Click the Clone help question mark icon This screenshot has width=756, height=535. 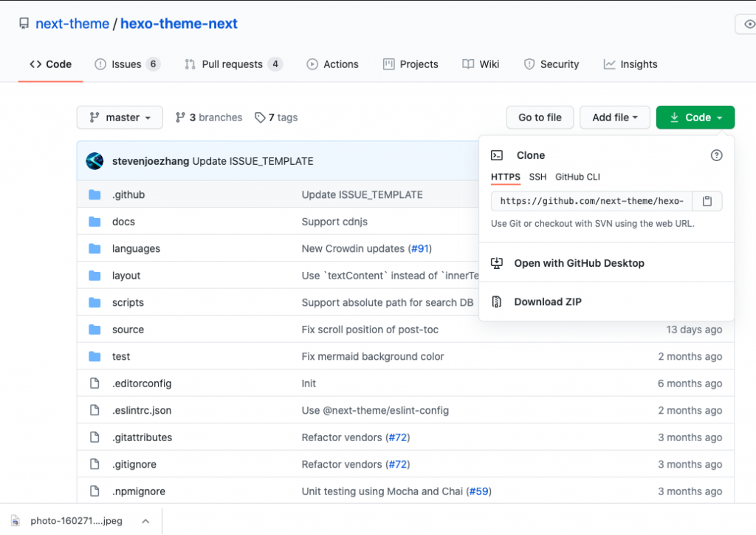click(716, 155)
